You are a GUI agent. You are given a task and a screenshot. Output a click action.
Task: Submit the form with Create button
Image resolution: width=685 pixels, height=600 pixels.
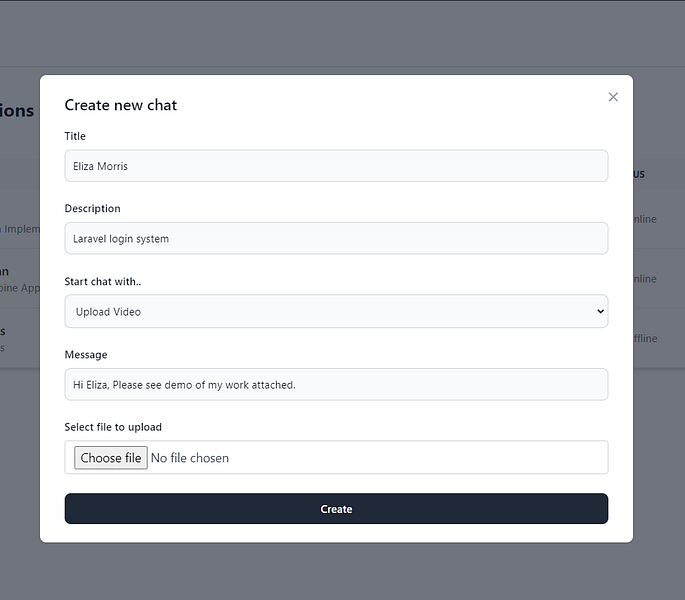(336, 509)
